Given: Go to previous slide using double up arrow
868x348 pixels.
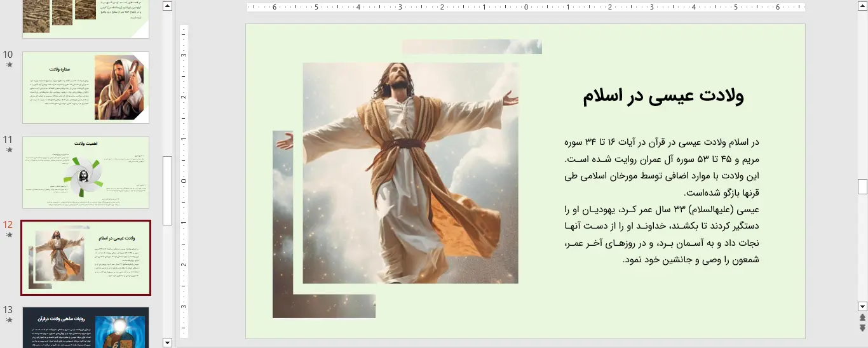Looking at the screenshot, I should 862,318.
